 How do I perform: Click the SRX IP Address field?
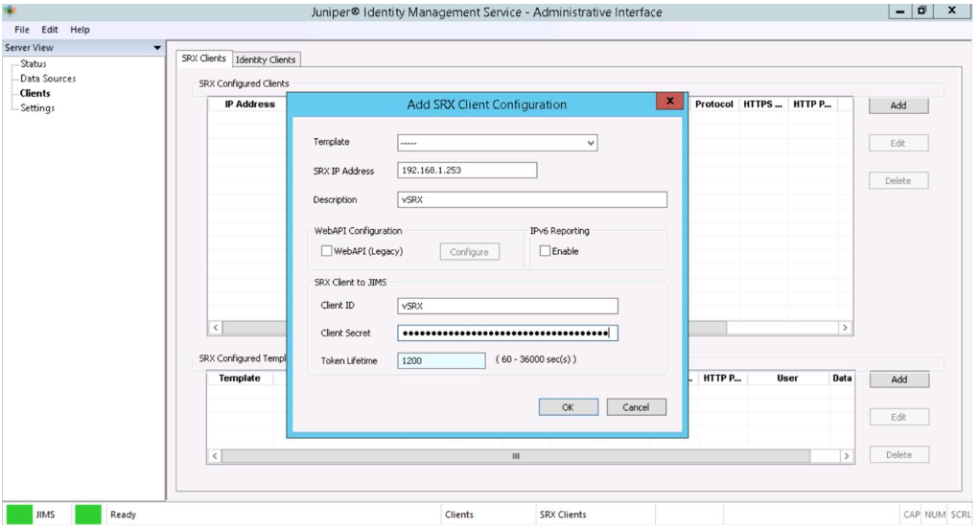467,171
